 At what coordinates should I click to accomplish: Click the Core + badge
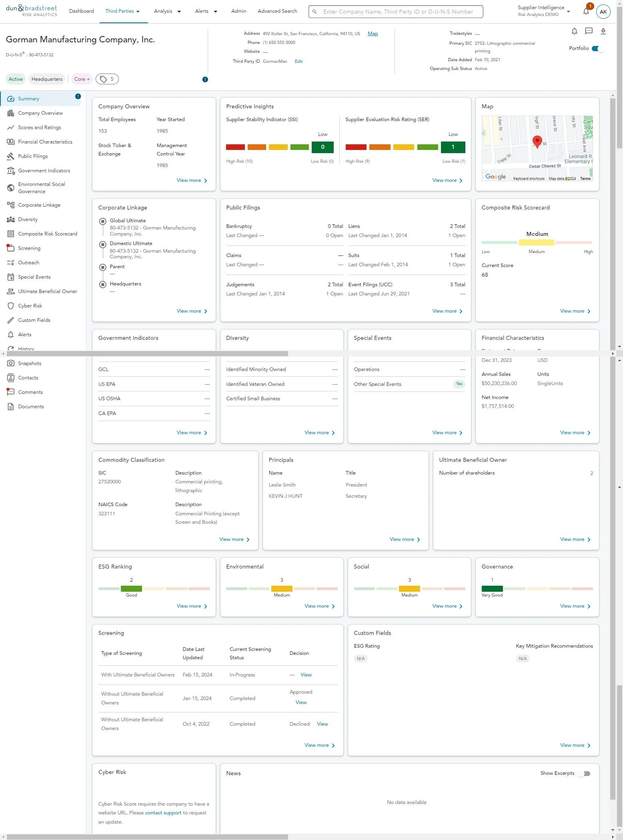point(82,79)
